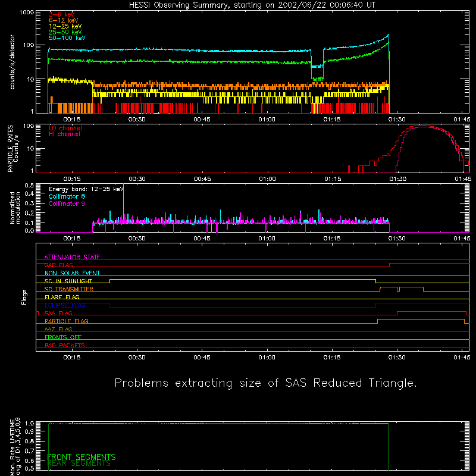Select the 25-50 keV legend label
The width and height of the screenshot is (476, 476).
[x=65, y=32]
